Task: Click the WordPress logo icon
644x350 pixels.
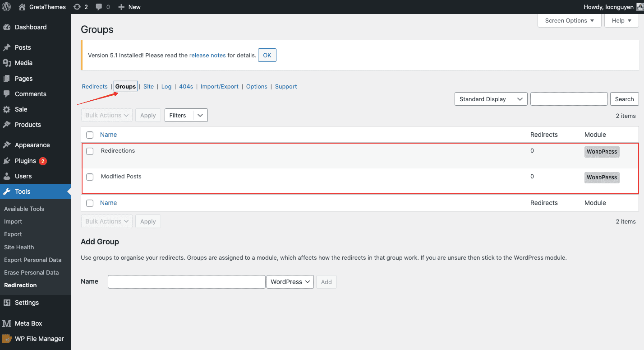Action: pyautogui.click(x=6, y=7)
